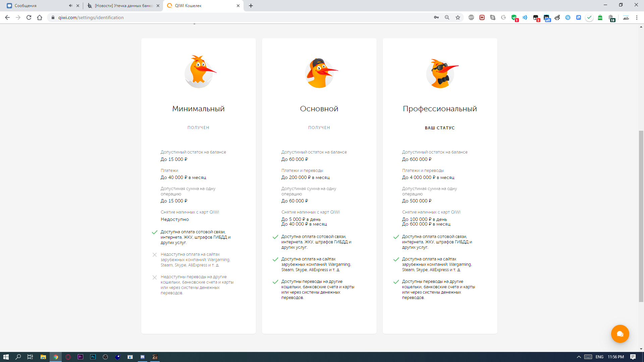Open Opera browser from taskbar
644x362 pixels.
pos(68,357)
